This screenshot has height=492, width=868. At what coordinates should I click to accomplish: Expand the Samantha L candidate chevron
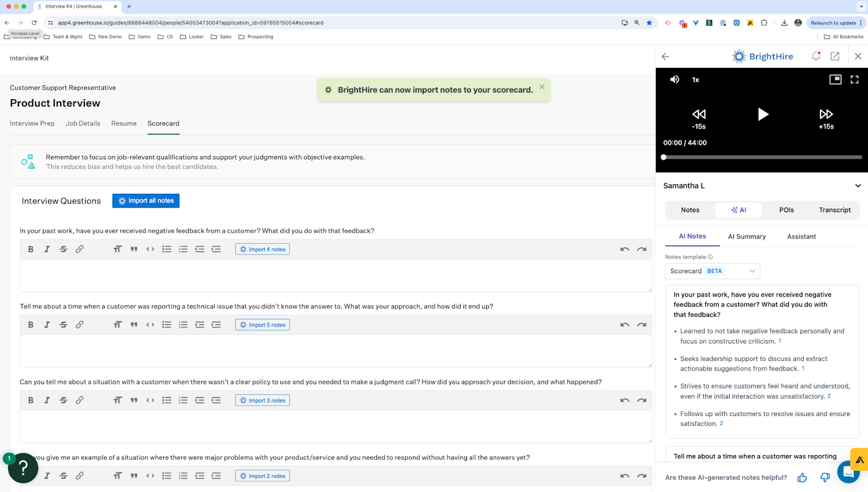pos(858,186)
